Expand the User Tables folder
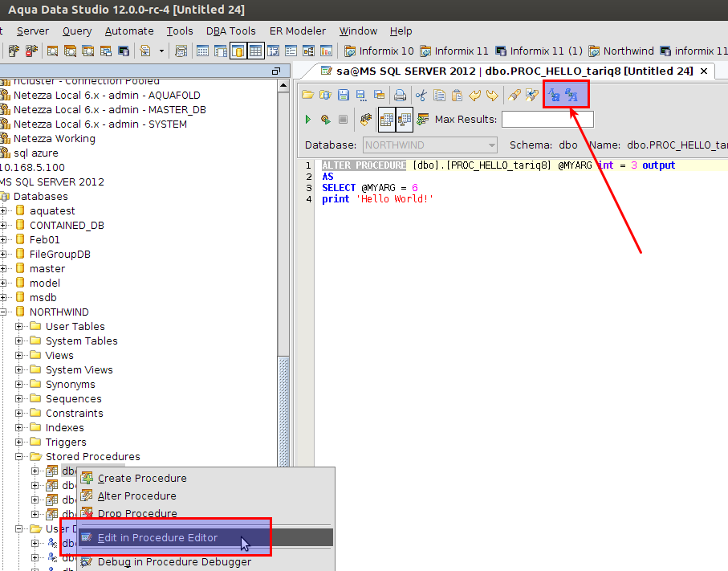Screen dimensions: 728x571 (19, 327)
